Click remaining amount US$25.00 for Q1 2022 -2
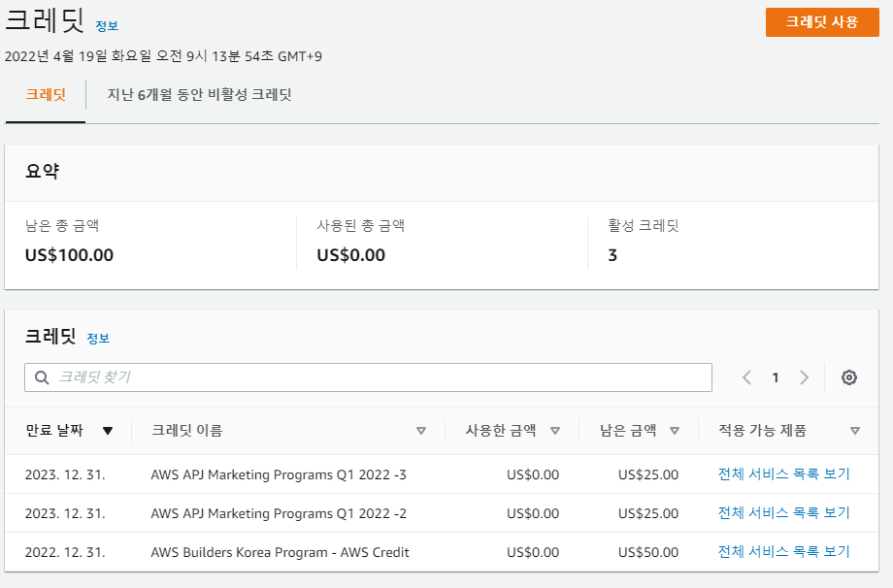Image resolution: width=893 pixels, height=588 pixels. [x=648, y=513]
